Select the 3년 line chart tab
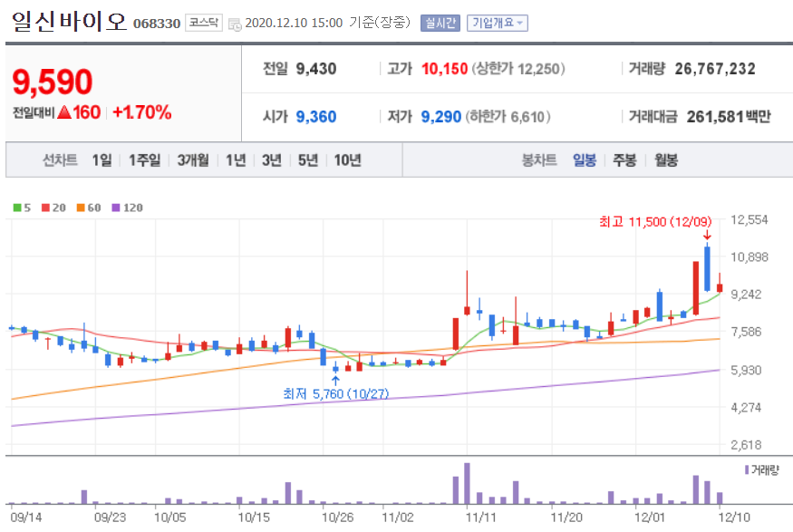Image resolution: width=793 pixels, height=532 pixels. tap(272, 160)
